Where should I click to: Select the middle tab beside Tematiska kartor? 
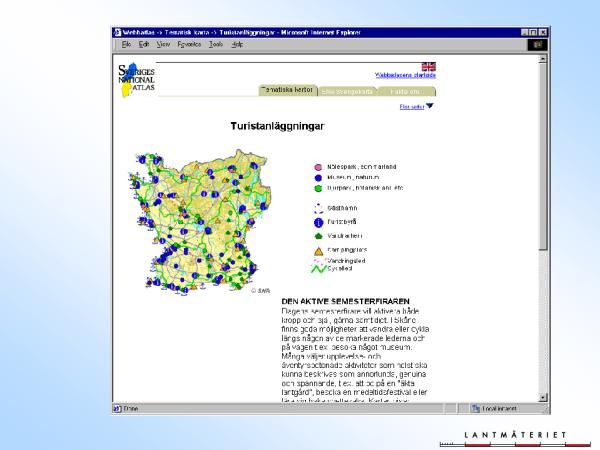347,91
